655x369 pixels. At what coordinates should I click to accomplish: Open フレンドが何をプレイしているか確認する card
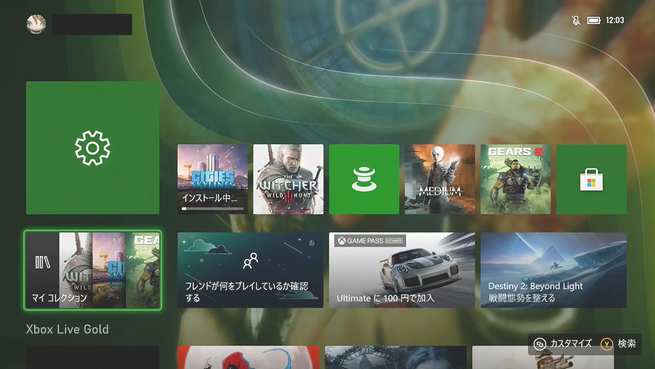coord(250,270)
